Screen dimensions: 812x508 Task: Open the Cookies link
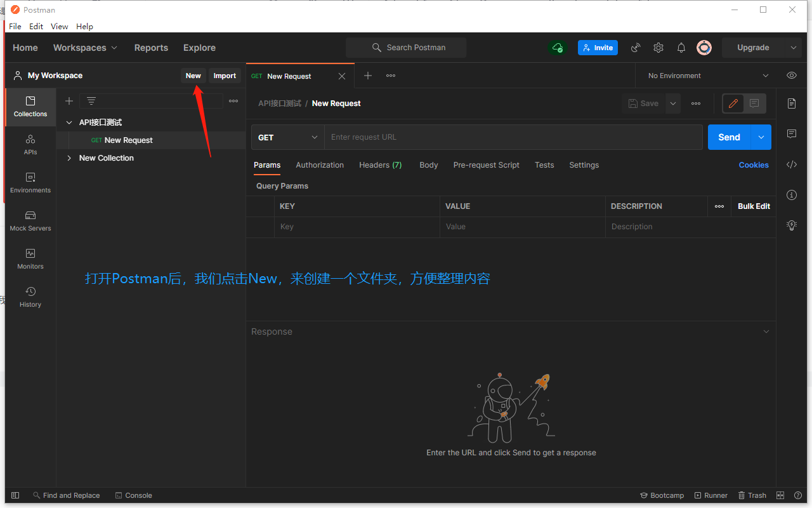pyautogui.click(x=754, y=165)
